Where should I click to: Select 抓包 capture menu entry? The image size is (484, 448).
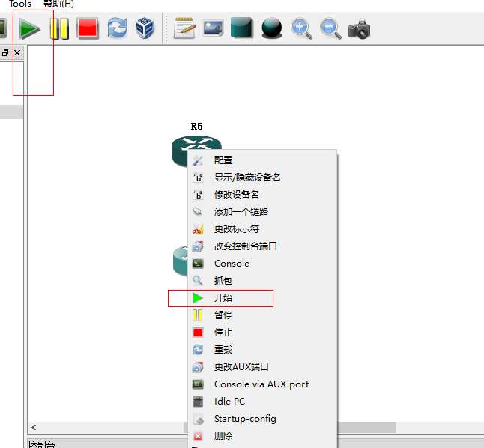[x=261, y=281]
